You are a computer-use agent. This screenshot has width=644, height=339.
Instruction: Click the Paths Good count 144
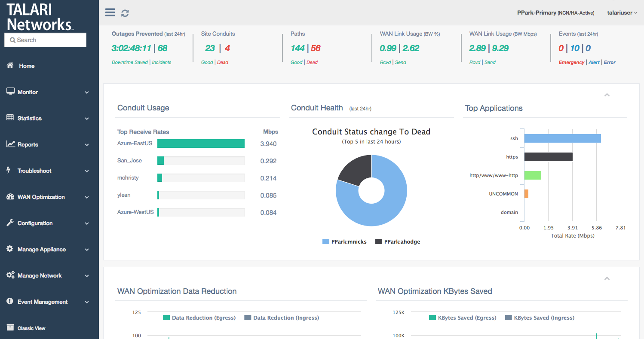[x=297, y=48]
